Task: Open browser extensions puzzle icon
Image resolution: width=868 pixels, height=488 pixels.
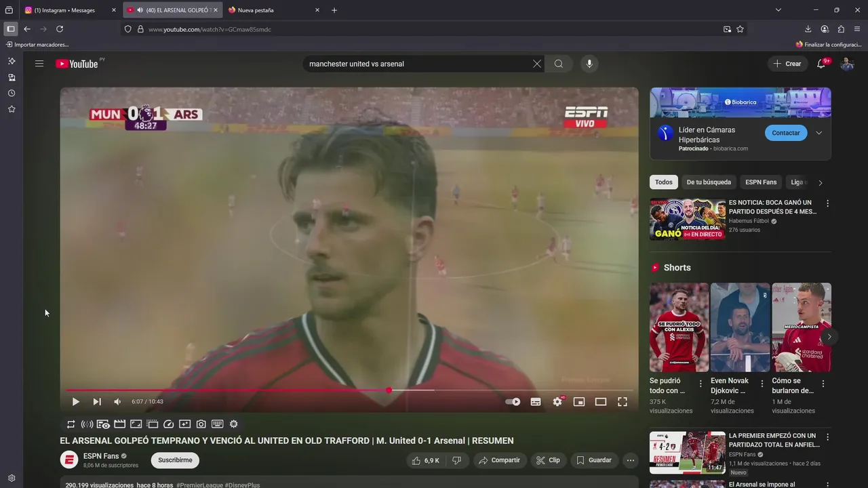Action: 841,29
